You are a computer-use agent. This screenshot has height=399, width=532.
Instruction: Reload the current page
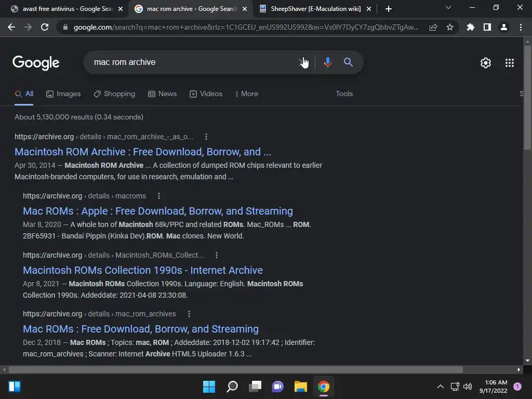45,27
